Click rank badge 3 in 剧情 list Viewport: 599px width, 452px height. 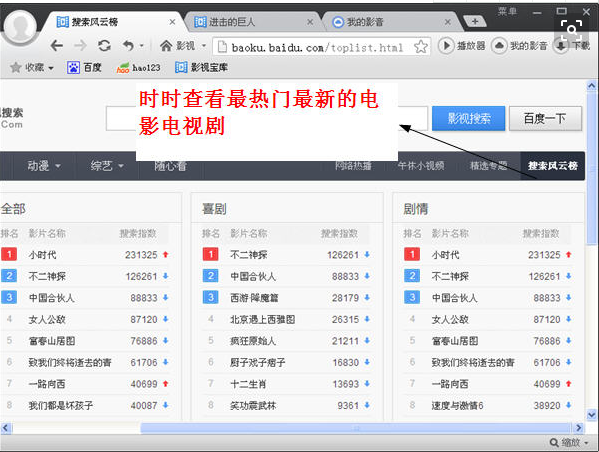click(412, 297)
